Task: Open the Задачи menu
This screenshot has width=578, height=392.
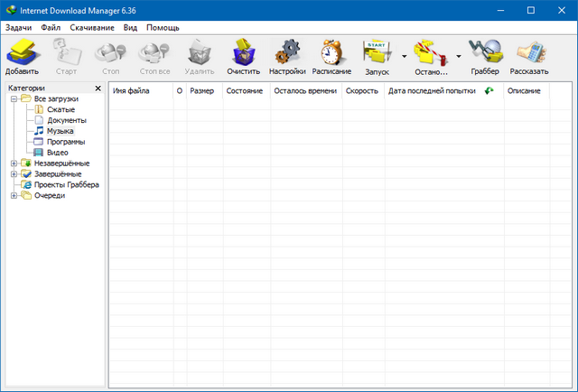Action: [x=18, y=28]
